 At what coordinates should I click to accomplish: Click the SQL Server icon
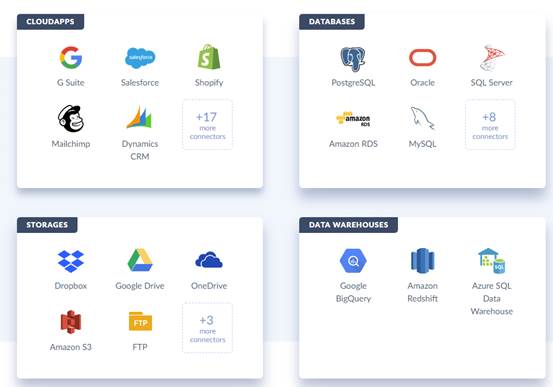tap(492, 57)
